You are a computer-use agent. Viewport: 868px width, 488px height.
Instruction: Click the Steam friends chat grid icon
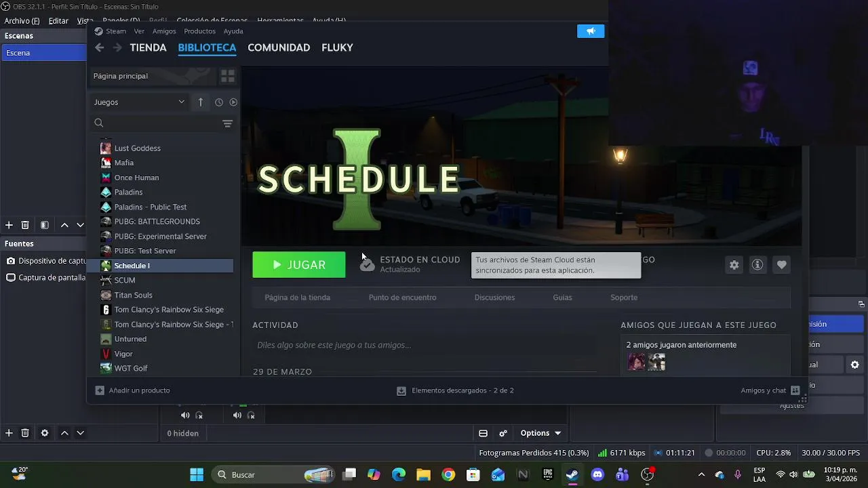click(x=795, y=390)
